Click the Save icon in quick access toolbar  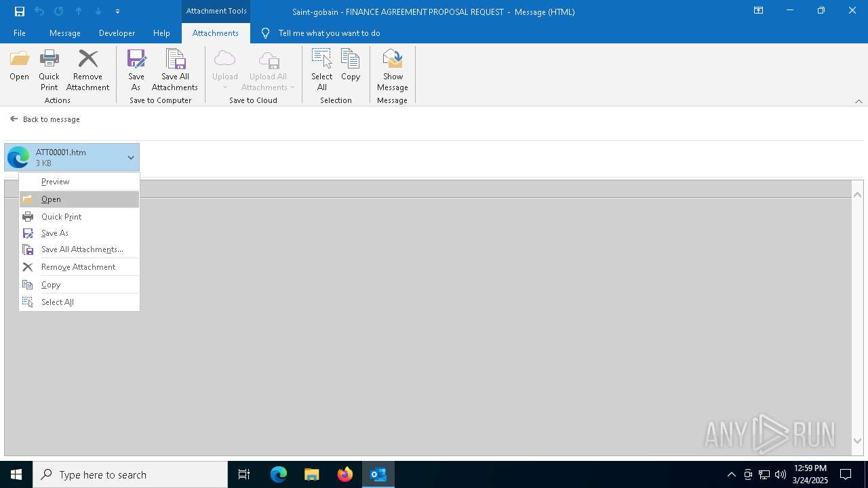20,12
